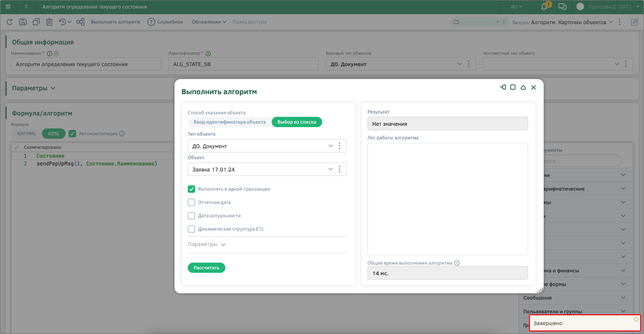Click Выполнить алгоритм in the toolbar
Image resolution: width=644 pixels, height=334 pixels.
click(115, 22)
